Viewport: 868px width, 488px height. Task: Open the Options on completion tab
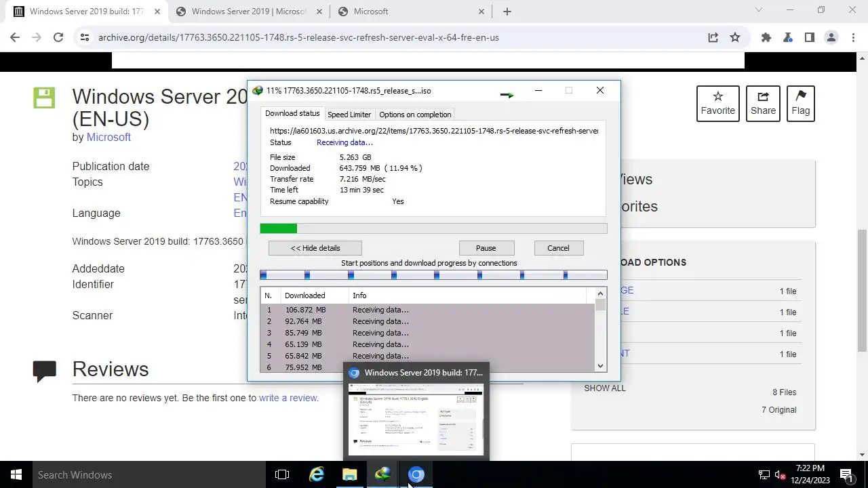click(x=415, y=115)
